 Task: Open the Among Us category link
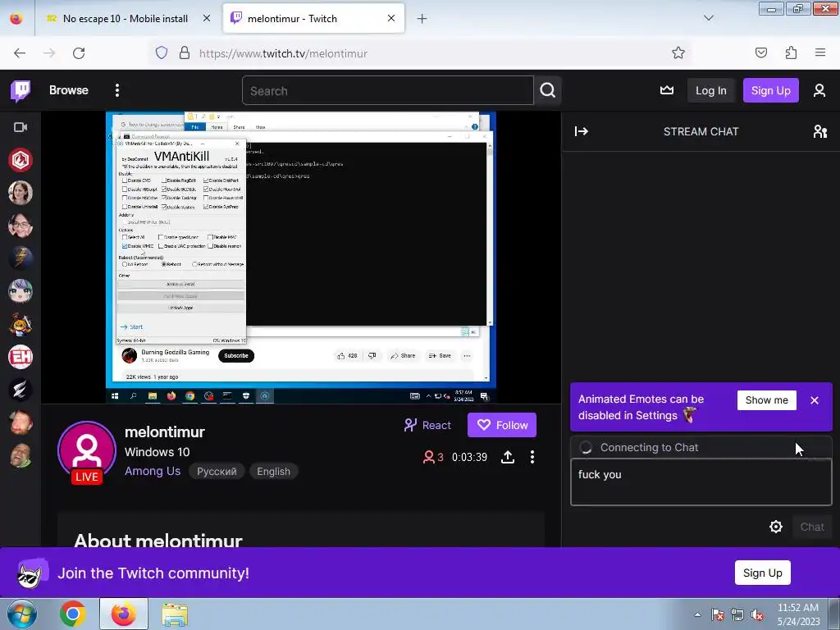click(153, 472)
